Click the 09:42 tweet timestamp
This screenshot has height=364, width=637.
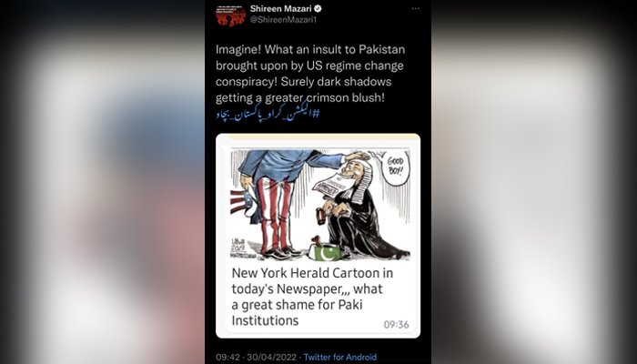tap(227, 358)
